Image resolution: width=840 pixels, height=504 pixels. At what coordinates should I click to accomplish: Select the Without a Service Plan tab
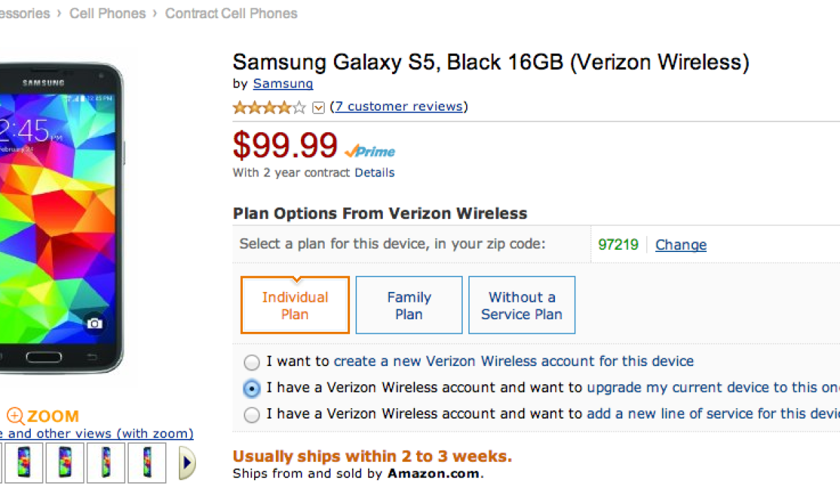(521, 305)
